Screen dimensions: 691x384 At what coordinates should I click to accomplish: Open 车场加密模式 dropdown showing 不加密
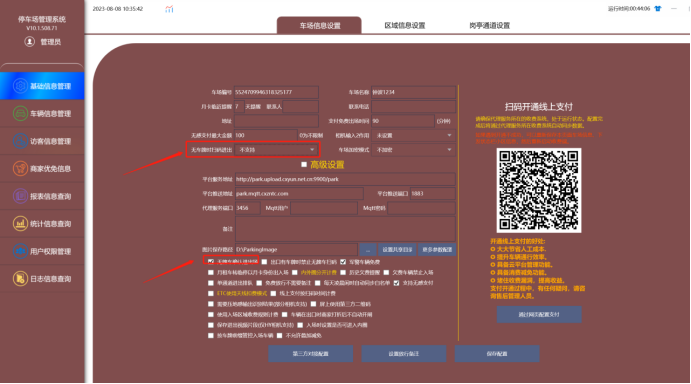point(413,150)
